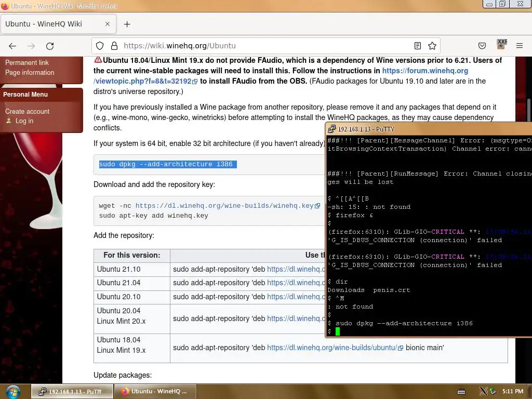Click the external link icon after winehq.key
Viewport: 532px width, 399px height.
(317, 206)
